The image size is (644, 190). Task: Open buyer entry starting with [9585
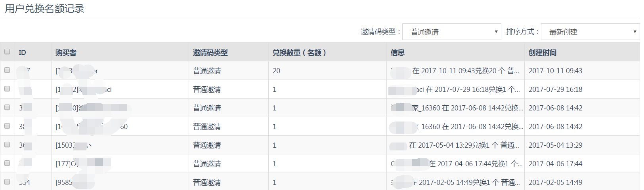coord(75,182)
